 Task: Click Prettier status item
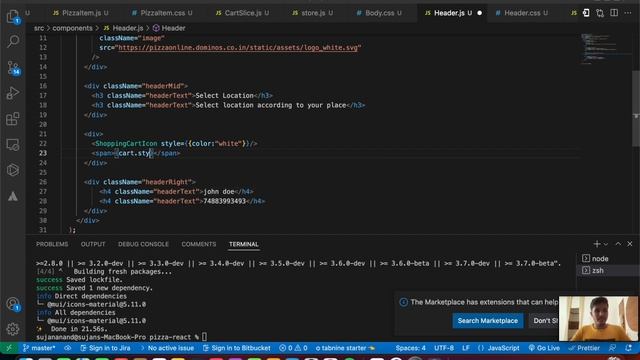584,348
